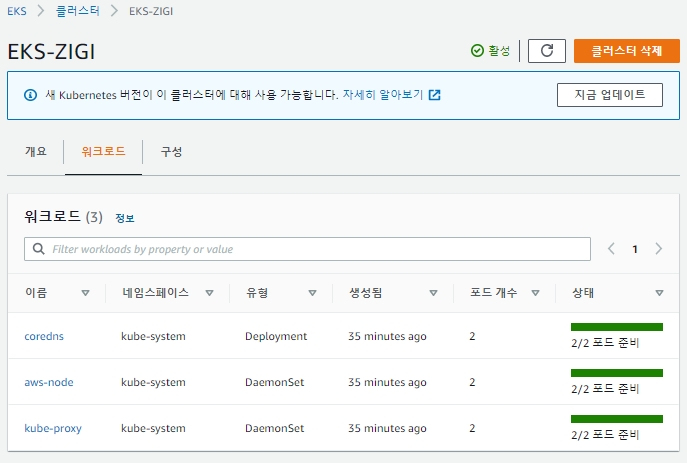The image size is (687, 463).
Task: Focus the Filter workloads input field
Action: coord(307,249)
